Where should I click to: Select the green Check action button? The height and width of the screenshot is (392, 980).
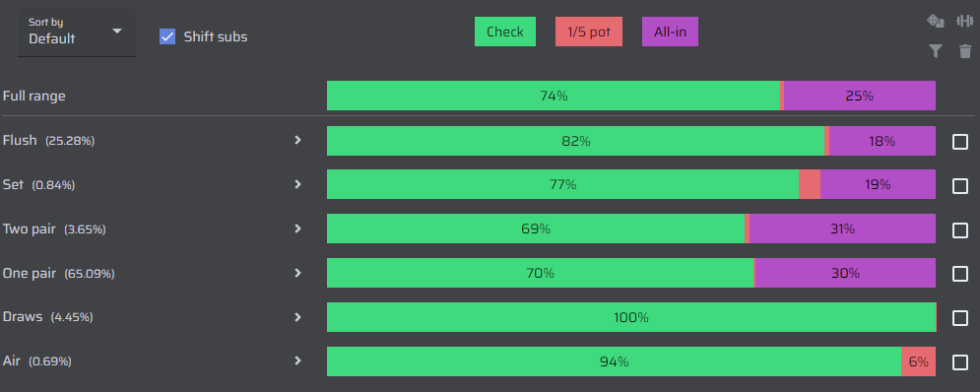click(505, 32)
